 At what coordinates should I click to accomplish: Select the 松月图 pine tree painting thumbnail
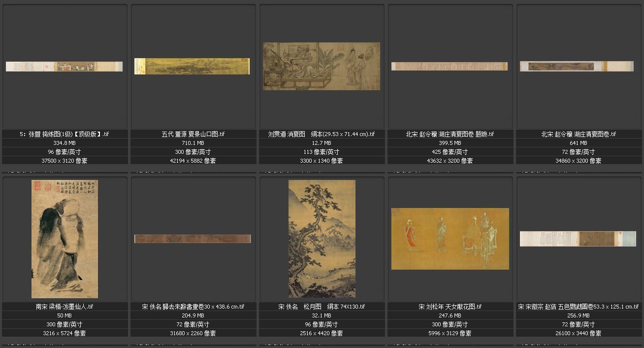point(322,239)
